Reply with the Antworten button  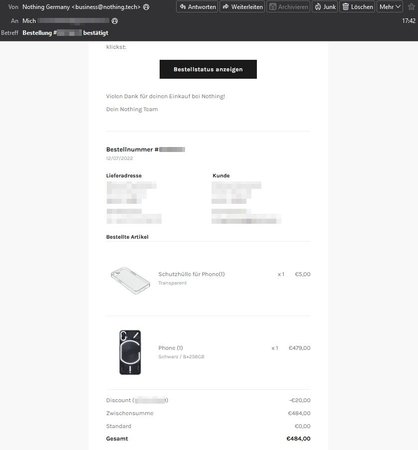197,7
